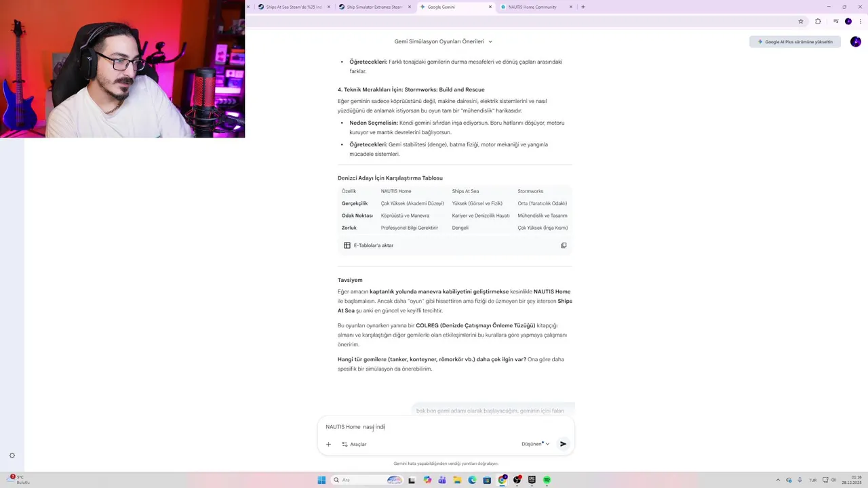Close the Ship Simulator Extremes tab
The height and width of the screenshot is (488, 868).
(410, 7)
